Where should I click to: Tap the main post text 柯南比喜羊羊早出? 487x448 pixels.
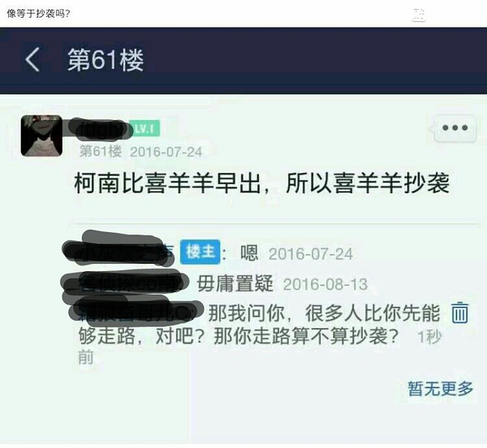pos(261,183)
